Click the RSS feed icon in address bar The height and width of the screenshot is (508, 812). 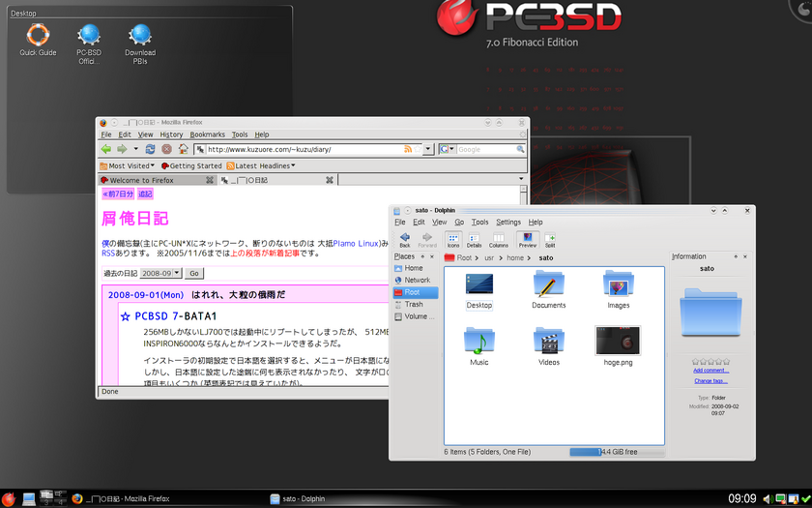point(408,149)
